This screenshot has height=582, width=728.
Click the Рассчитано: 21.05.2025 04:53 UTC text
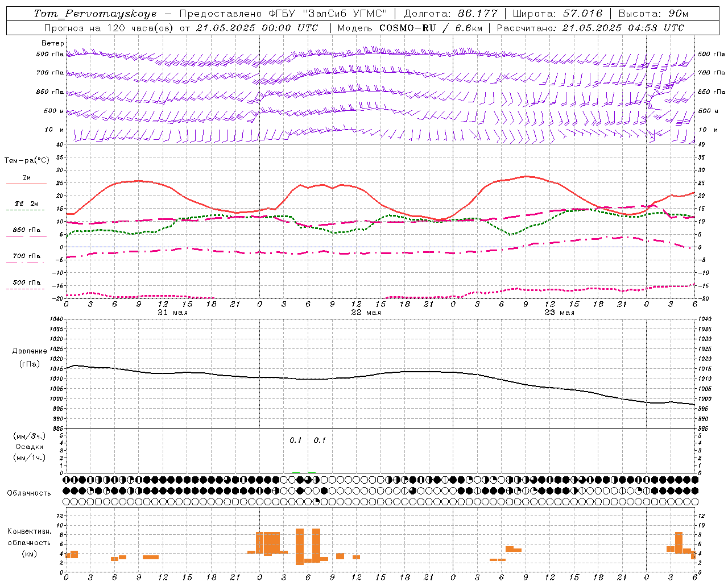pos(590,28)
